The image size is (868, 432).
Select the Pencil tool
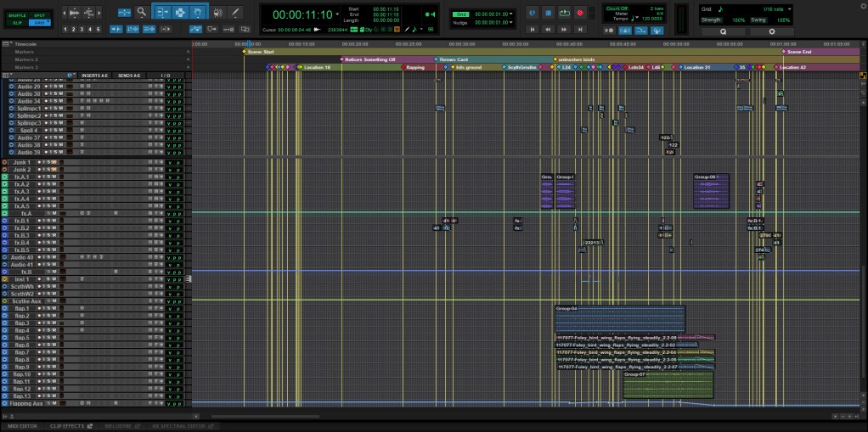tap(236, 13)
